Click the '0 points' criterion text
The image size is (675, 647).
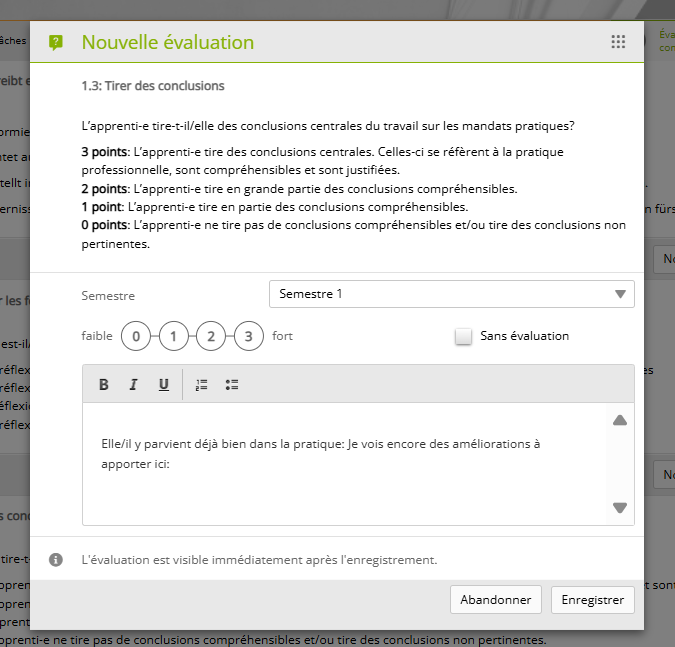(x=353, y=234)
